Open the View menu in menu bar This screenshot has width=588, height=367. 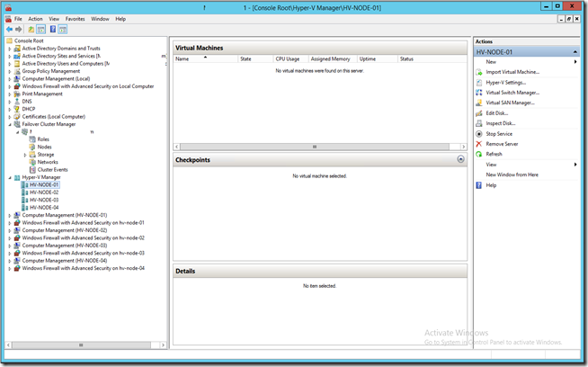coord(54,19)
